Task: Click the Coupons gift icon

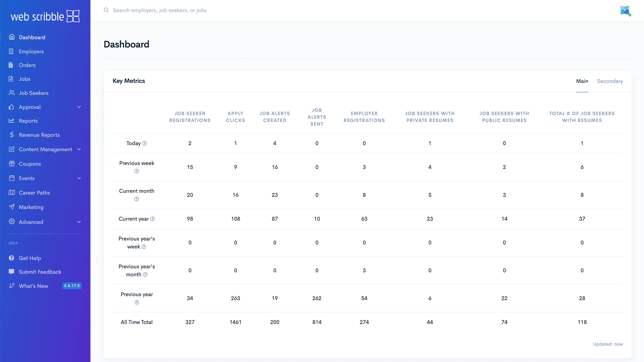Action: point(12,164)
